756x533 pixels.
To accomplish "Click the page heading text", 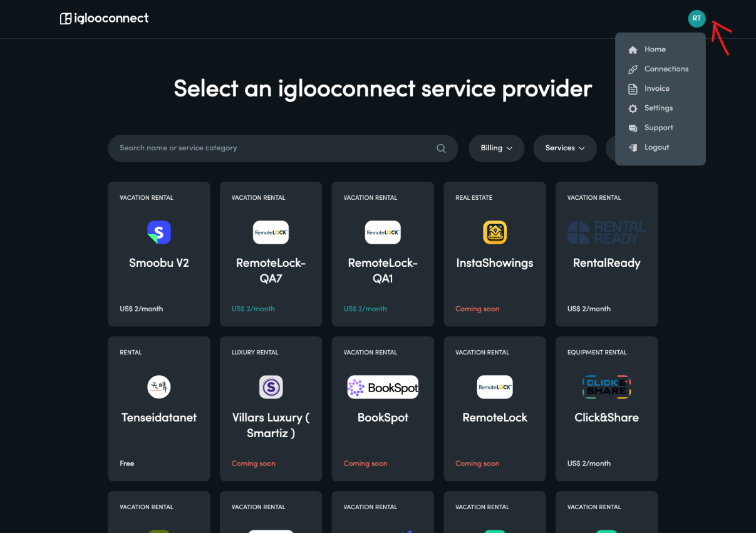I will click(x=383, y=89).
